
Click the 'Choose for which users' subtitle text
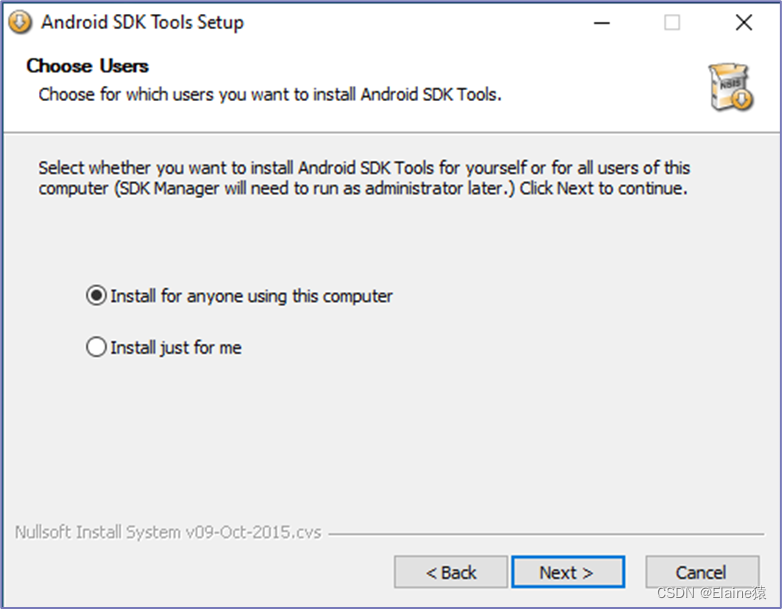pyautogui.click(x=270, y=94)
